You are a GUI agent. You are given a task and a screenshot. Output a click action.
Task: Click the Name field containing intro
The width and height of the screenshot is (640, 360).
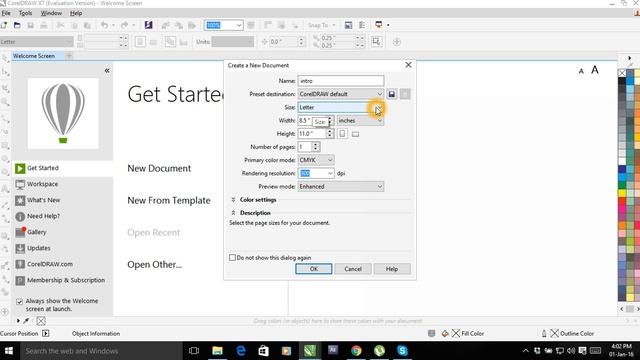point(341,81)
